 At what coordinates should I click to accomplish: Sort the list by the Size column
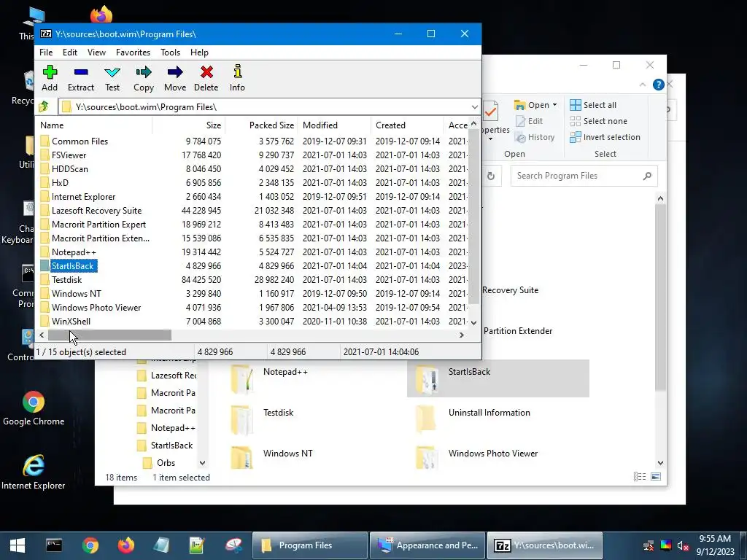[189, 125]
